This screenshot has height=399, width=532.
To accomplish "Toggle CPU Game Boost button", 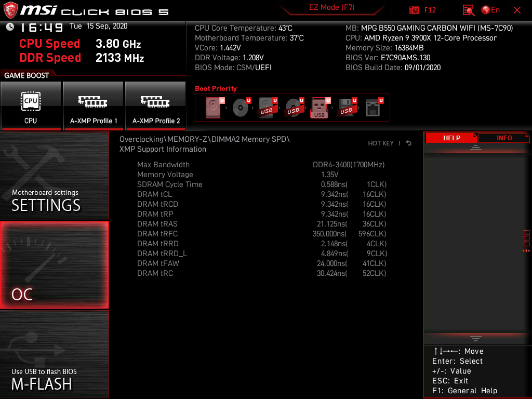I will coord(31,106).
